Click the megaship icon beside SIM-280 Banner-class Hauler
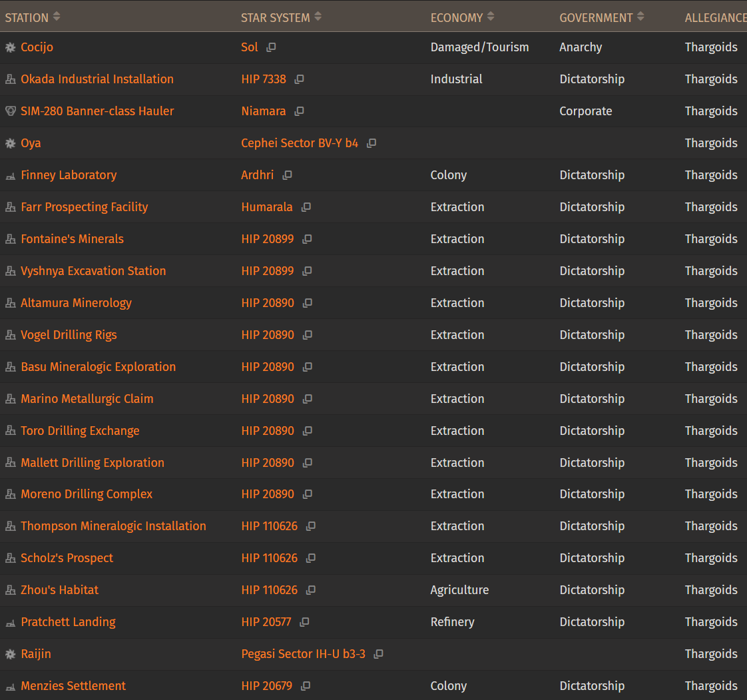 click(x=10, y=111)
